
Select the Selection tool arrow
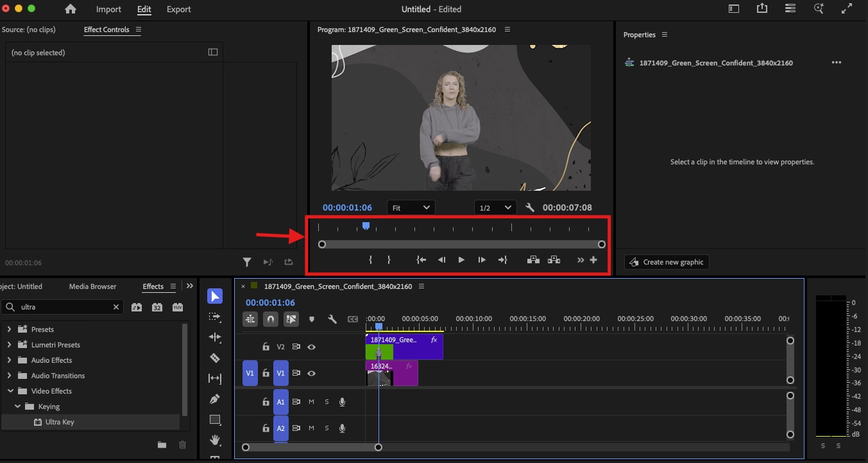(215, 296)
